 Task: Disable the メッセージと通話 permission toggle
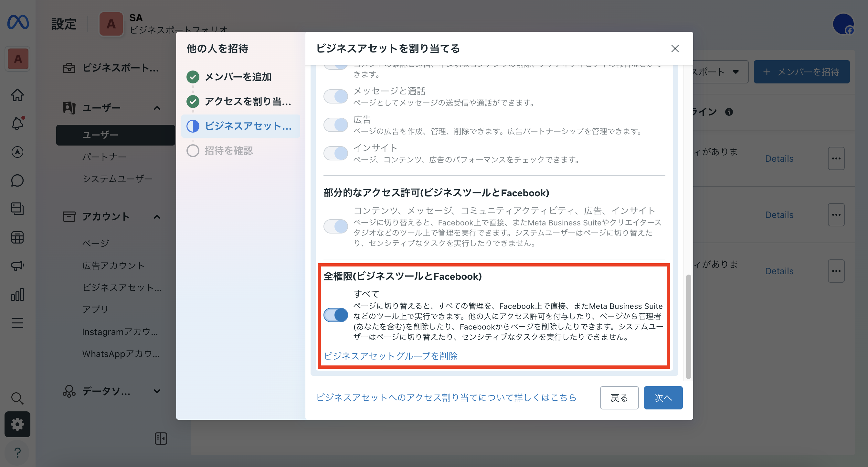(x=336, y=96)
